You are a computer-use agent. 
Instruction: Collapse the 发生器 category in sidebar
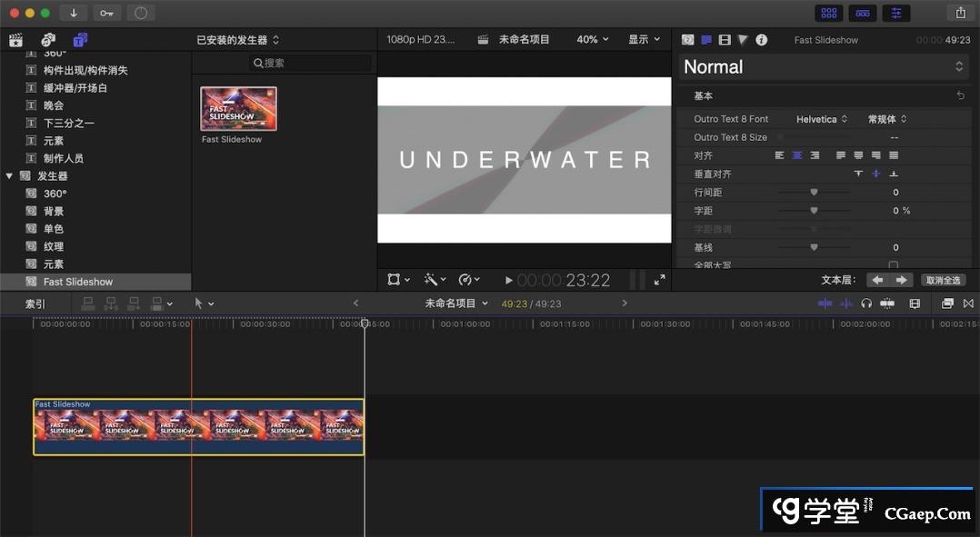tap(9, 176)
